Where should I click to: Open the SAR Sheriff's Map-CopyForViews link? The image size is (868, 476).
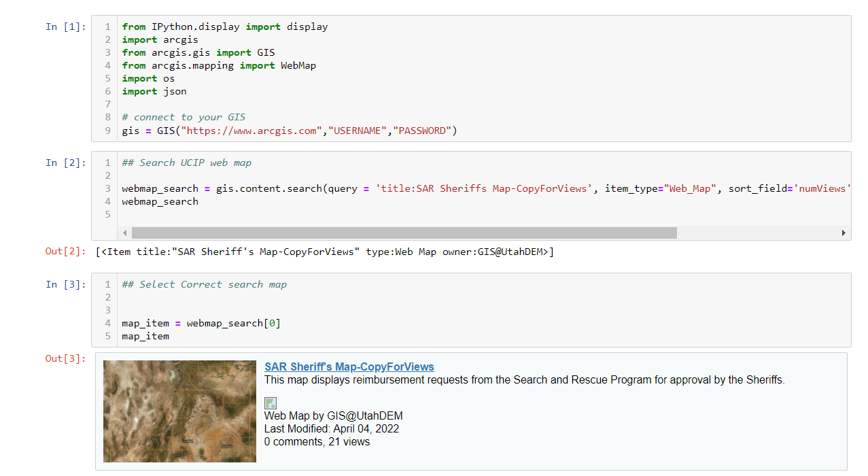pos(349,367)
